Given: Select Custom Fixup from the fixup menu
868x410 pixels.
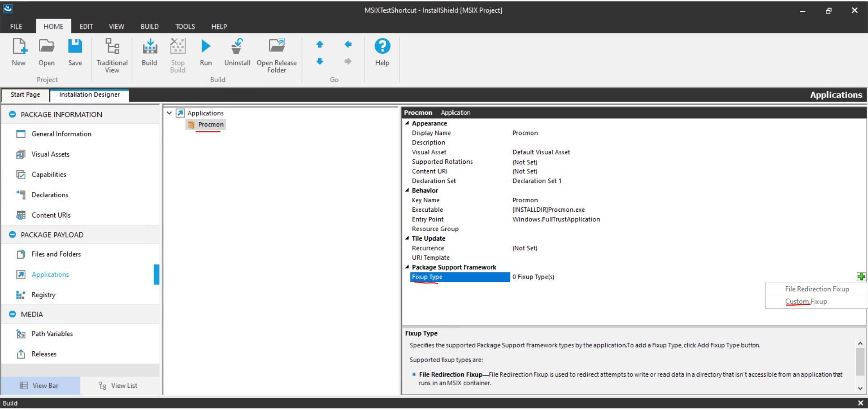Looking at the screenshot, I should (807, 301).
